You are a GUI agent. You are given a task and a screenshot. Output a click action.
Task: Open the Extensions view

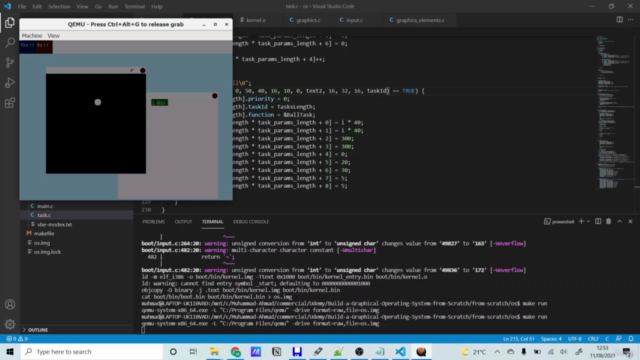pos(10,102)
